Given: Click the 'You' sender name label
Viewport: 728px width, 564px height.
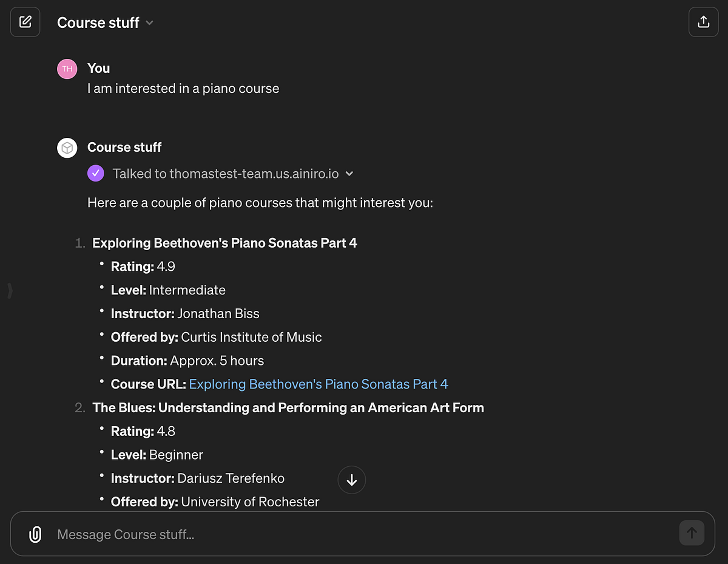Looking at the screenshot, I should 98,69.
